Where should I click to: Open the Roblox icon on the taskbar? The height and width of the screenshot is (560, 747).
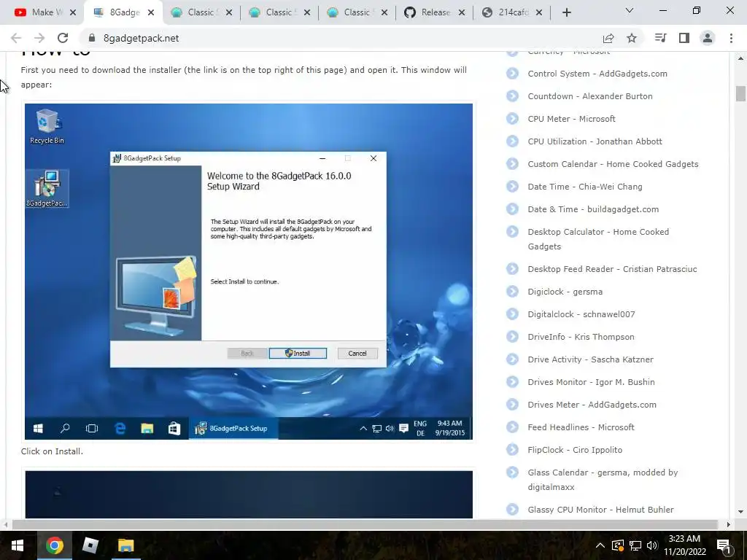pos(90,545)
